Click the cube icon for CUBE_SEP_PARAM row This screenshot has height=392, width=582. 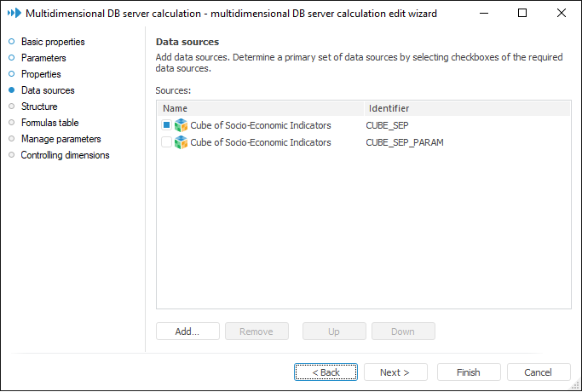(x=181, y=142)
